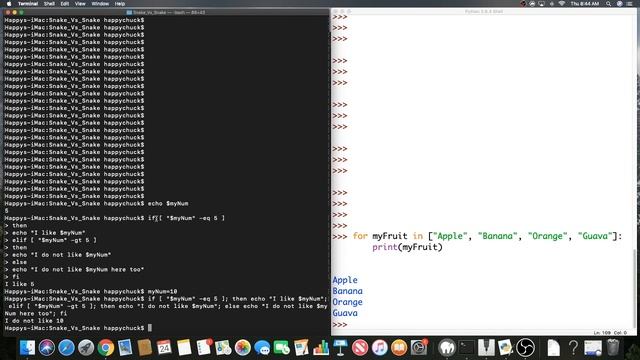Open Trash in the dock
The width and height of the screenshot is (640, 360).
[x=613, y=348]
